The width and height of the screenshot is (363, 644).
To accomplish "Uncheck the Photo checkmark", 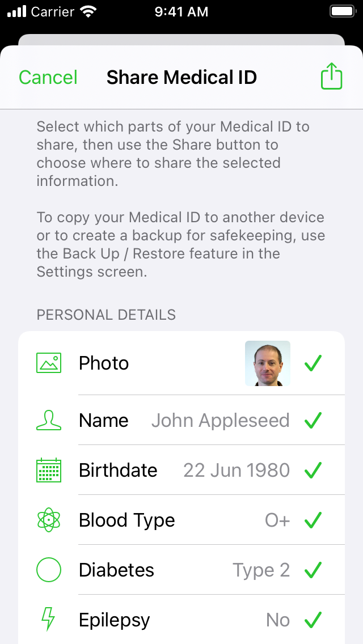I will (313, 363).
